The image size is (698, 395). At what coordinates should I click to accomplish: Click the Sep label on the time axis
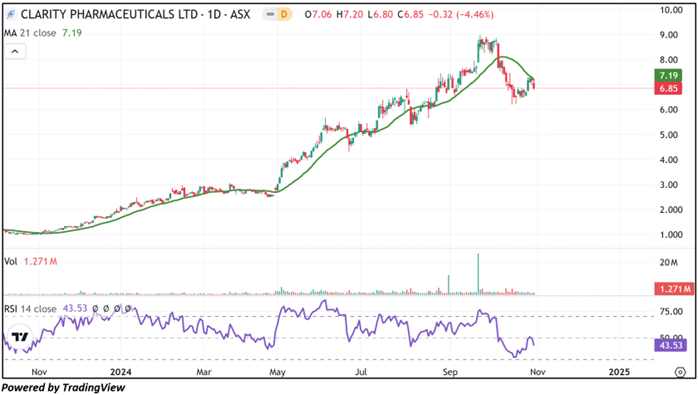[x=450, y=372]
